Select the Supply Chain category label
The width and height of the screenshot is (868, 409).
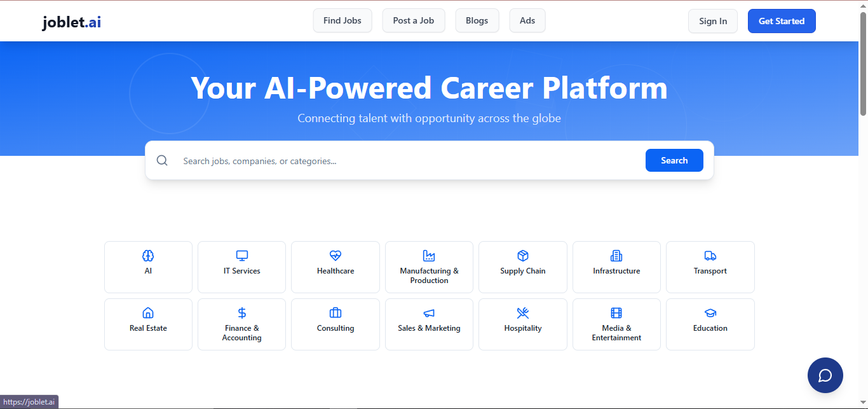523,271
